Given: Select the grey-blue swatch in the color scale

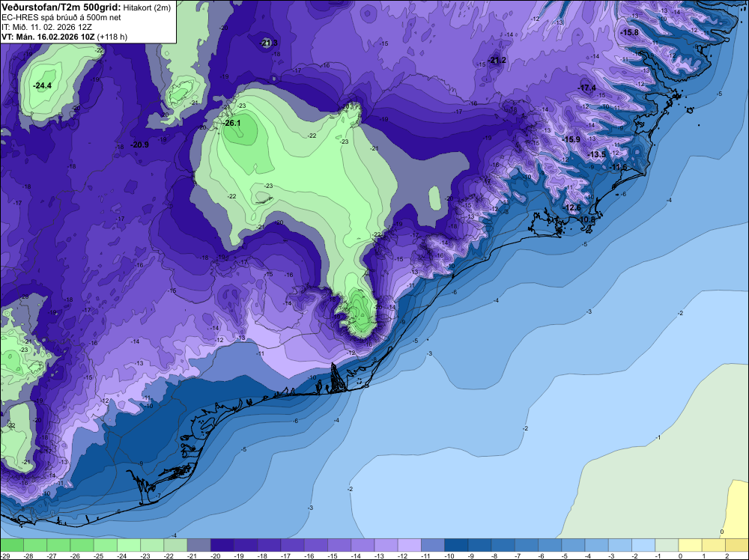Looking at the screenshot, I should click(198, 545).
